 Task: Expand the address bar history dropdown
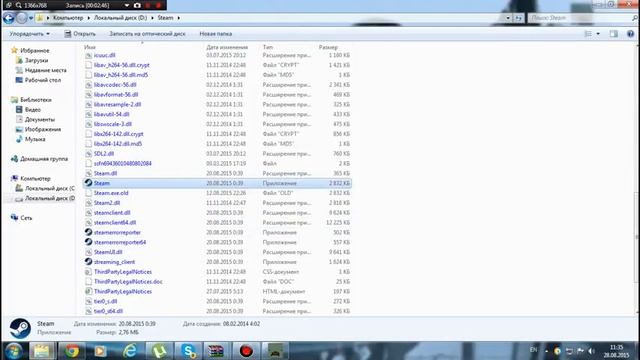click(508, 18)
